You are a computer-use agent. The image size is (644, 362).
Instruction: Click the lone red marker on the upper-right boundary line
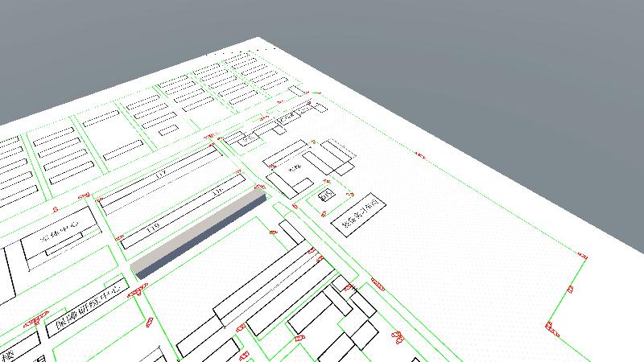[x=419, y=156]
